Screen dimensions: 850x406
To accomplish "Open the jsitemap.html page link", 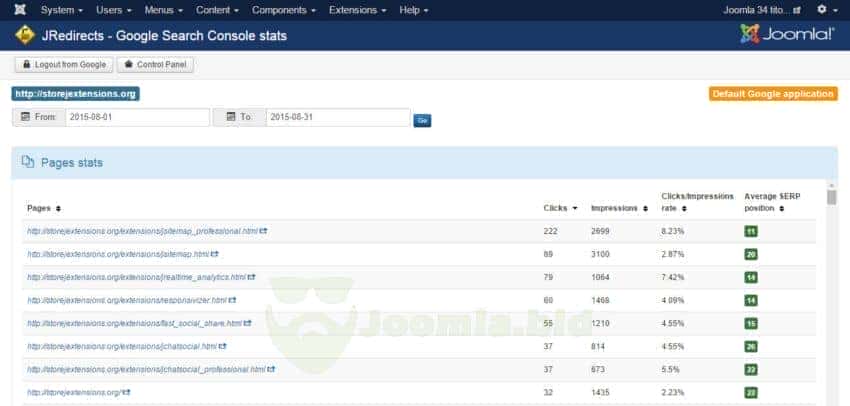I will click(118, 254).
